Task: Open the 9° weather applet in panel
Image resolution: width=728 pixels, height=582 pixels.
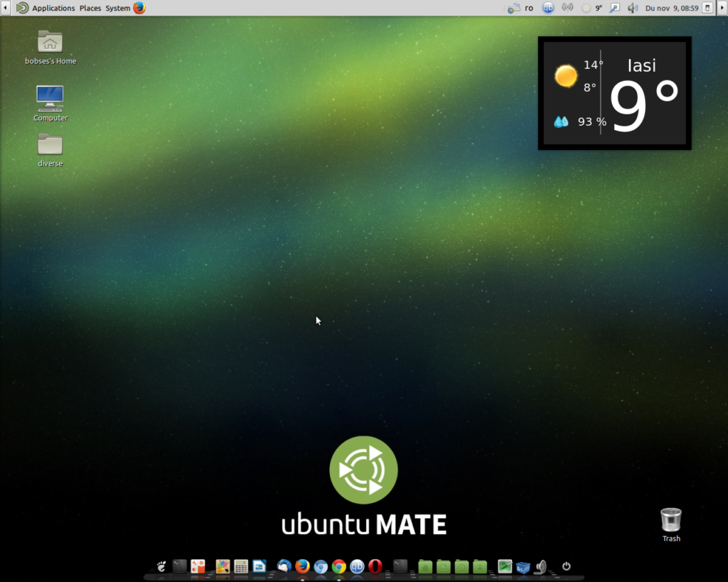Action: click(x=592, y=8)
